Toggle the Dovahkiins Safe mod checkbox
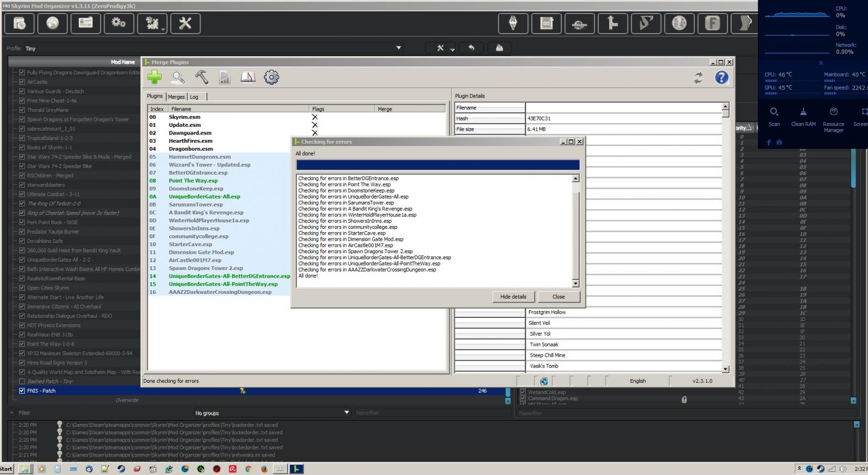868x475 pixels. 22,241
